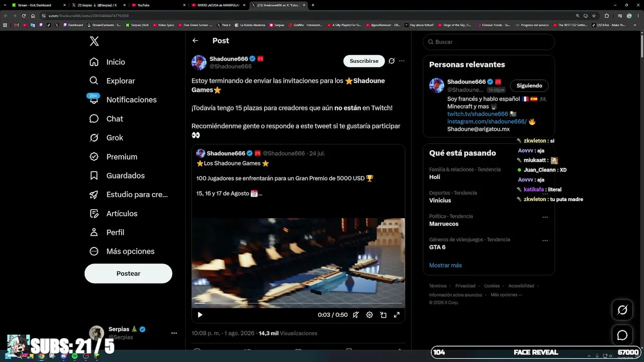The image size is (644, 362).
Task: Switch to the YouTube browser tab
Action: [x=158, y=5]
